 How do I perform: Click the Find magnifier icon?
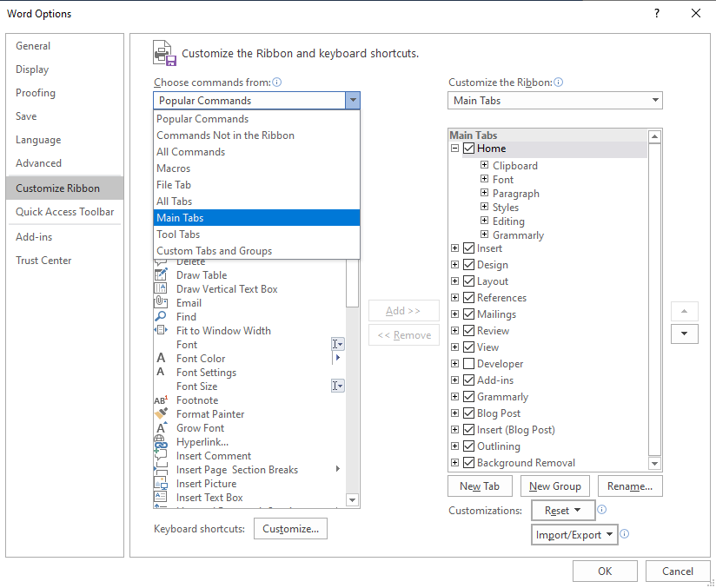[161, 316]
